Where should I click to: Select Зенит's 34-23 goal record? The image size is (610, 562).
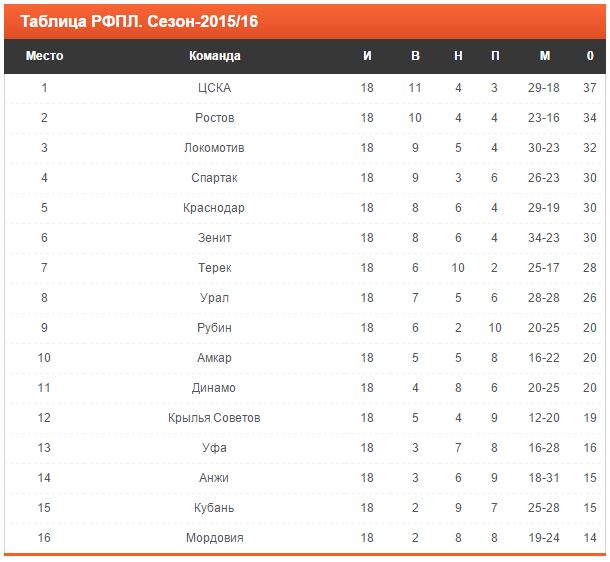[x=543, y=238]
